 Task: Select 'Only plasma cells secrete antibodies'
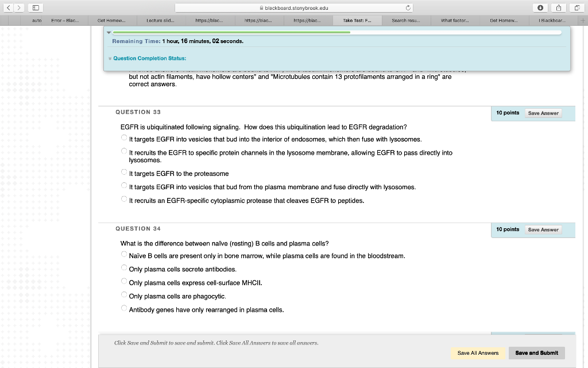[124, 267]
